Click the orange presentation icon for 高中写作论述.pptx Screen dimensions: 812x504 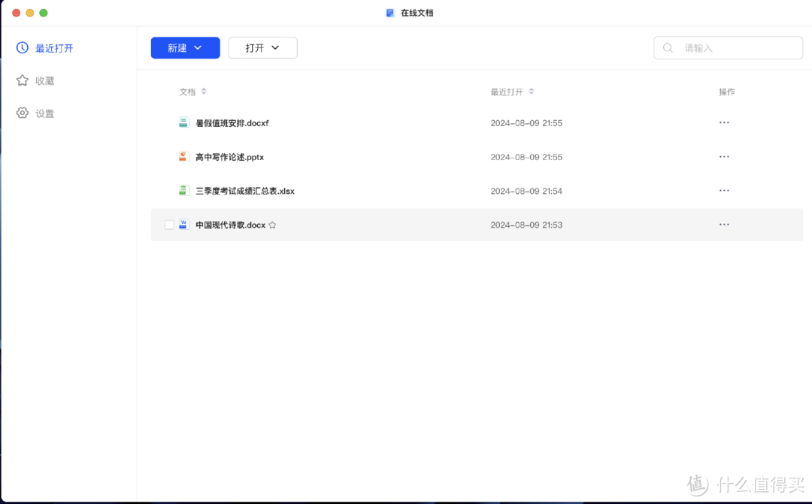pos(183,156)
